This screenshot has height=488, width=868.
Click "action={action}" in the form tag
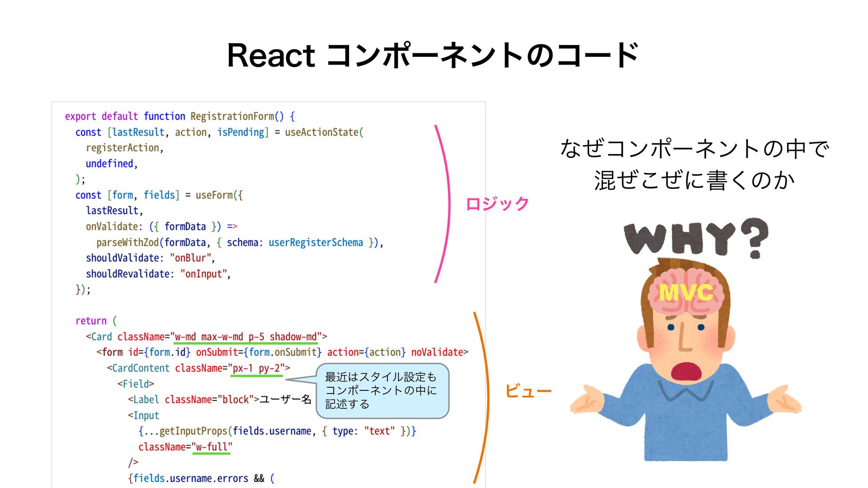pos(367,352)
